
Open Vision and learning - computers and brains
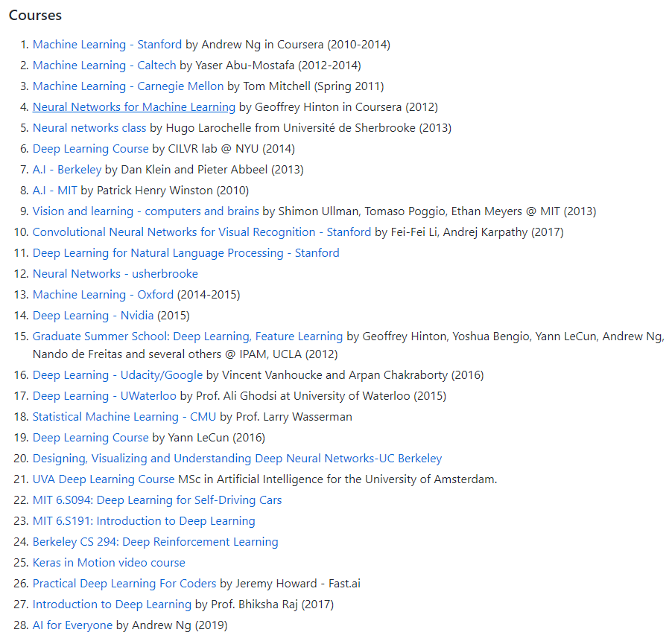pos(146,211)
